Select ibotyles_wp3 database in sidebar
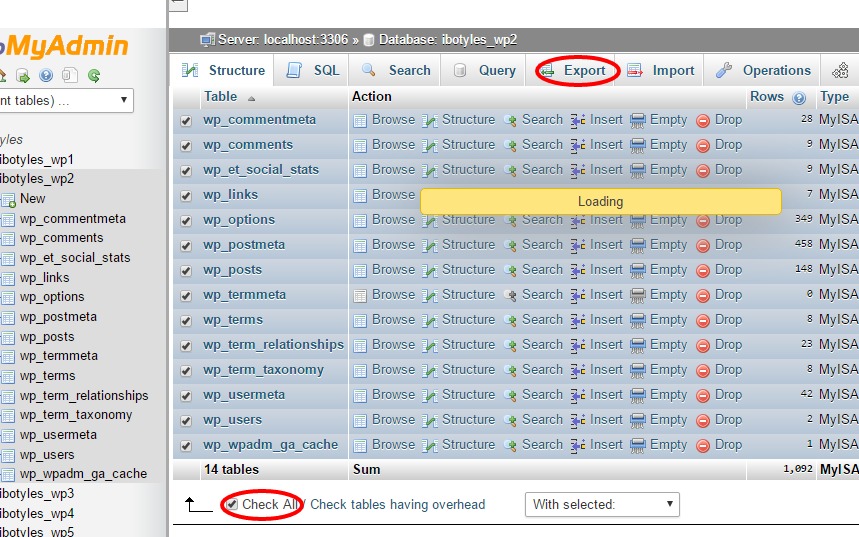Screen dimensions: 859x537 [x=37, y=494]
